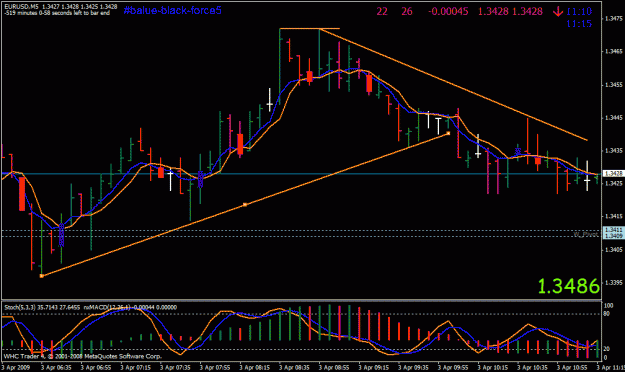This screenshot has width=625, height=372.
Task: Click the '#balue-black-force5' blue label
Action: pyautogui.click(x=172, y=10)
